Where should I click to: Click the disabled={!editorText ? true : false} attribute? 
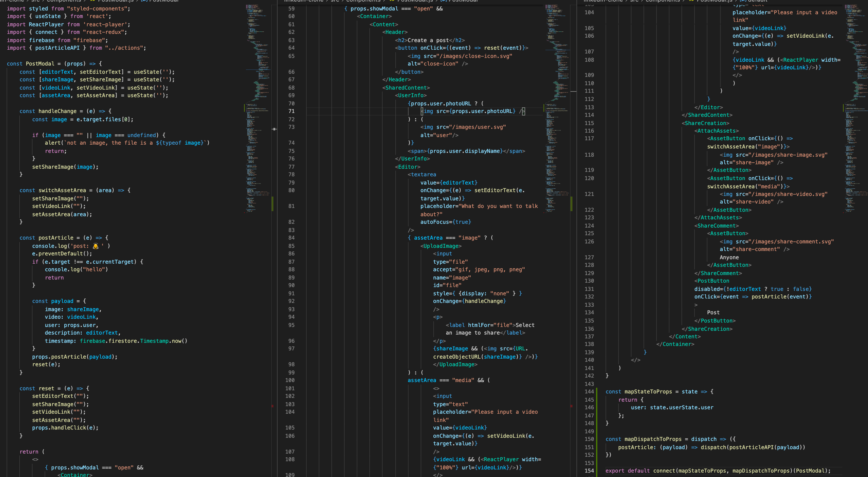(753, 289)
